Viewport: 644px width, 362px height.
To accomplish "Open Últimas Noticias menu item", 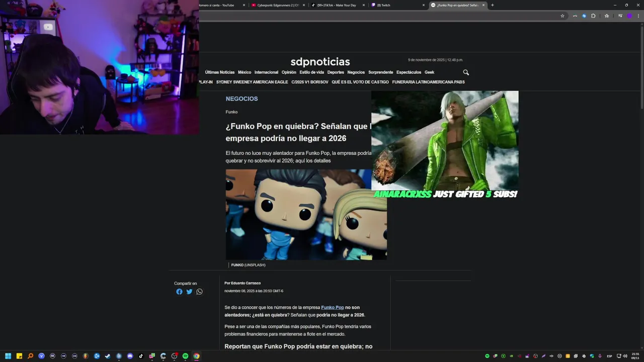I will point(220,72).
